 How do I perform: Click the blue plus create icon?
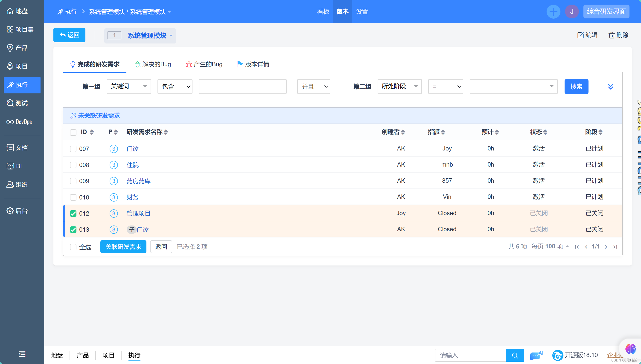pyautogui.click(x=553, y=12)
